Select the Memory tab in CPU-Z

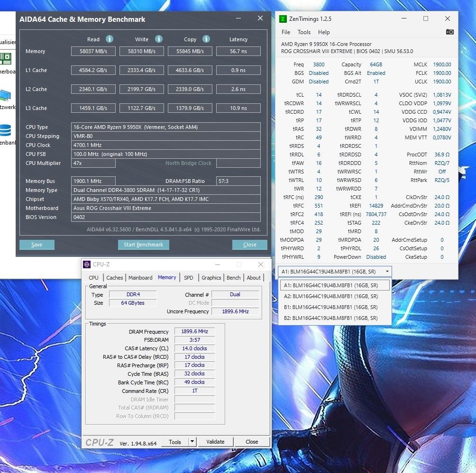pos(167,277)
